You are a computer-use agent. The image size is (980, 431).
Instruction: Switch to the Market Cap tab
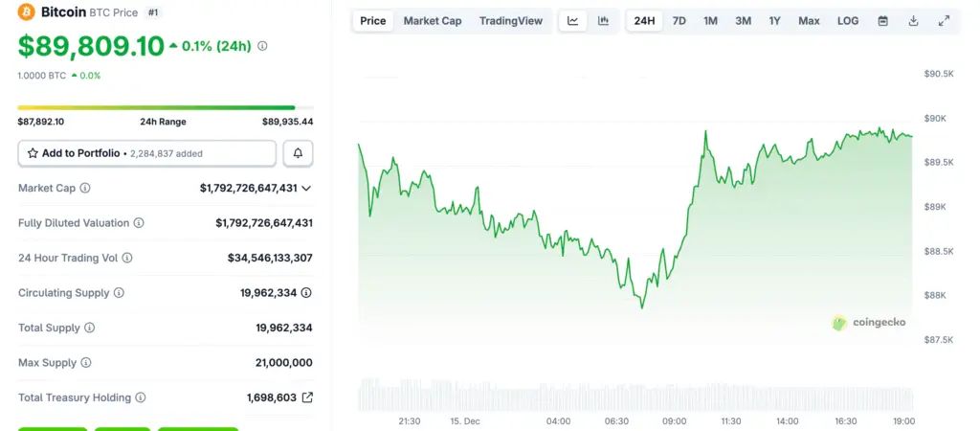click(433, 21)
